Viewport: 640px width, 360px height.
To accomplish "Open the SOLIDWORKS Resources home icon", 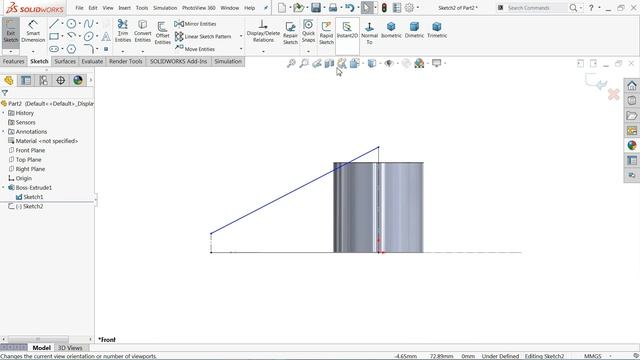I will tap(632, 86).
